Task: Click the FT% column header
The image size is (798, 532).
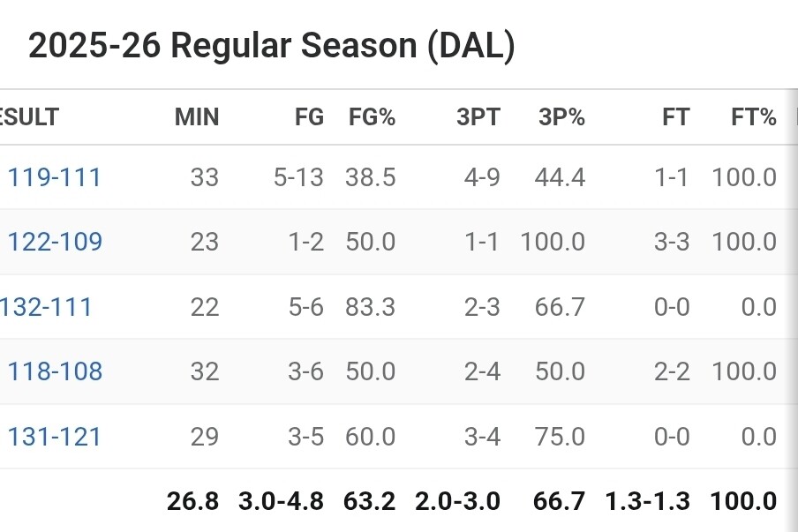Action: tap(754, 117)
